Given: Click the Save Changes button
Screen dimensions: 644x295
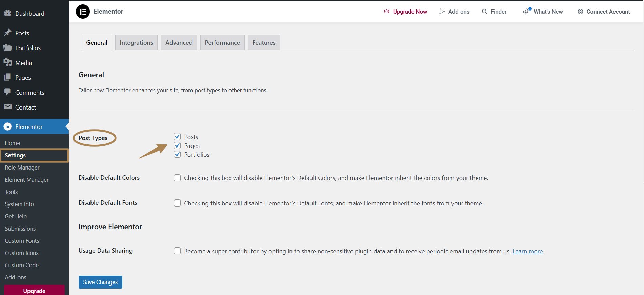Looking at the screenshot, I should coord(100,282).
